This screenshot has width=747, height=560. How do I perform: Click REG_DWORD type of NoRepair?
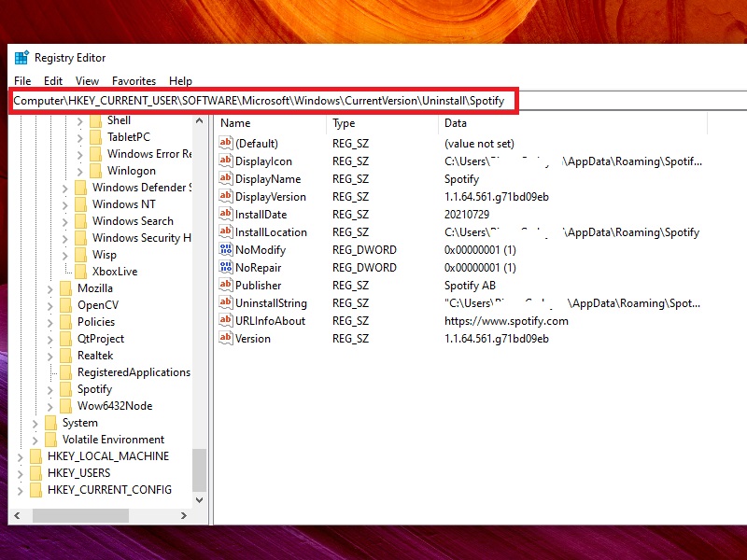pyautogui.click(x=364, y=268)
